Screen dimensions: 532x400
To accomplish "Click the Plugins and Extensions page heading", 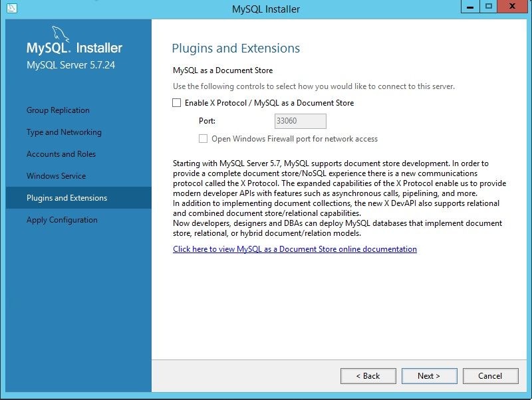I will 236,48.
